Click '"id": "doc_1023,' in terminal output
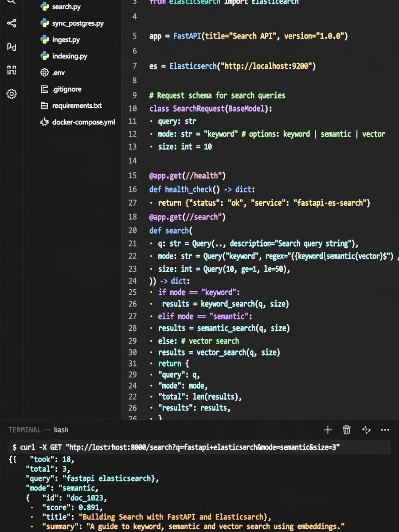This screenshot has height=532, width=399. [74, 498]
